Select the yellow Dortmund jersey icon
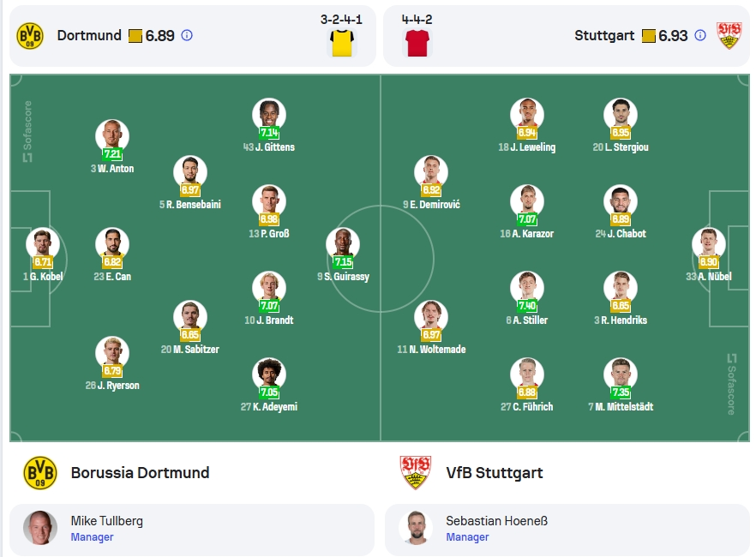756x557 pixels. coord(342,42)
